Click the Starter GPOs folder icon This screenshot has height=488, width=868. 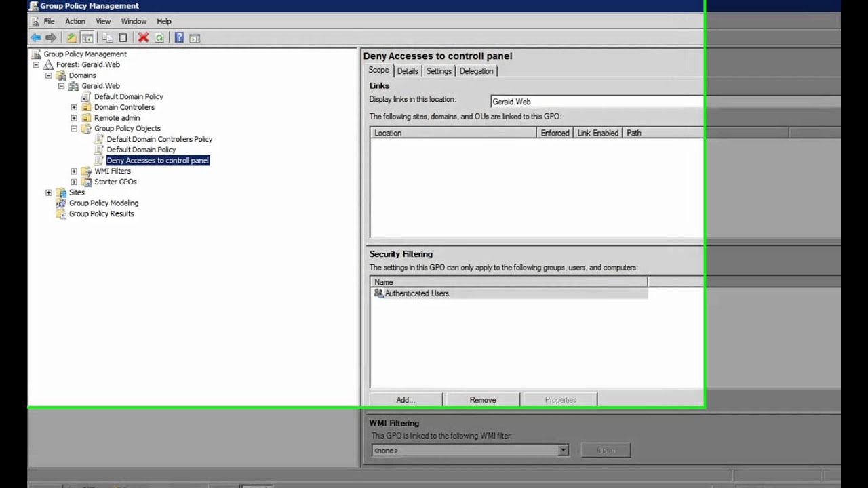(86, 182)
